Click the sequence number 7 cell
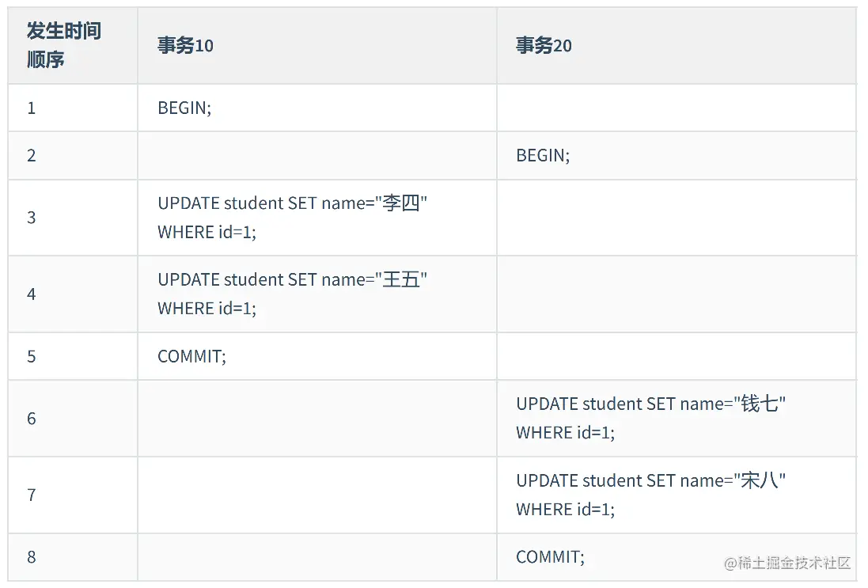This screenshot has width=868, height=588. point(32,495)
